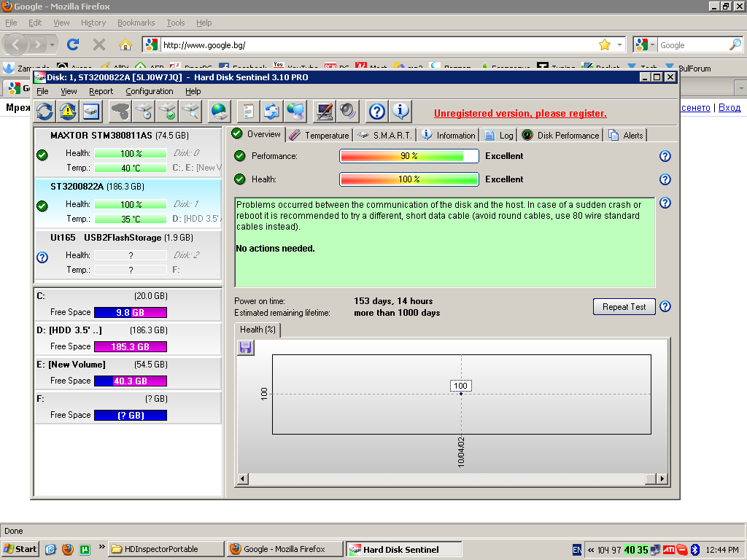Click the yellow warning refresh toolbar icon
Screen dimensions: 747x560
coord(68,111)
